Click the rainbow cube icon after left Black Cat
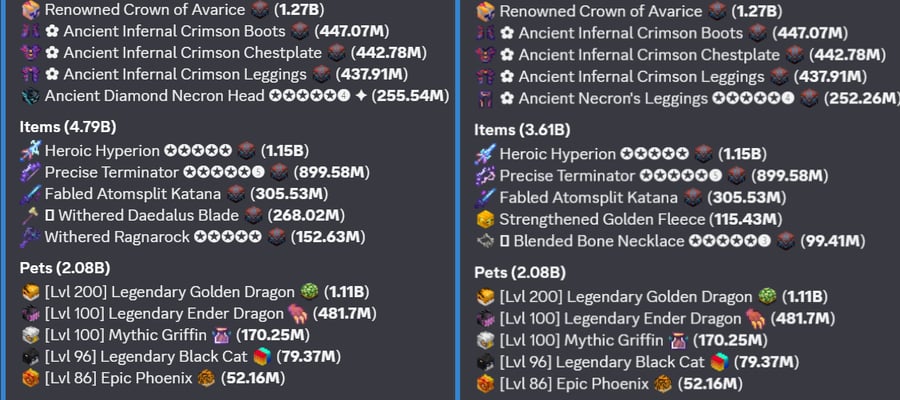The width and height of the screenshot is (900, 400). [x=262, y=357]
